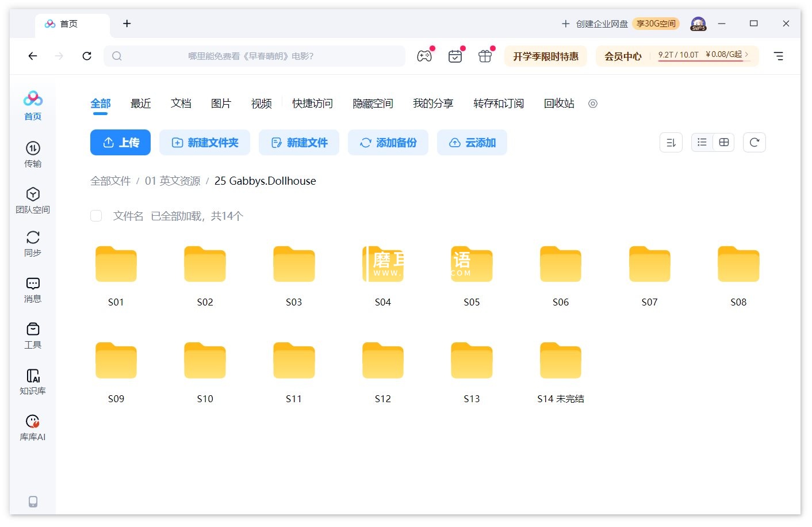Open the calendar check-in icon
This screenshot has height=527, width=812.
455,56
